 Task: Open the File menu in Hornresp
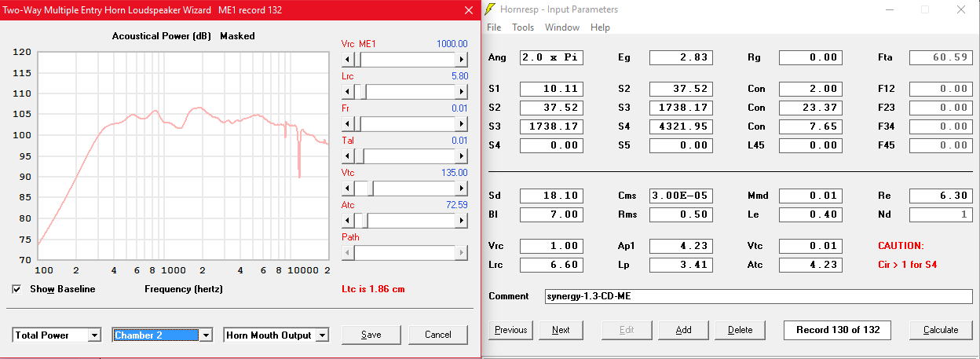click(494, 27)
